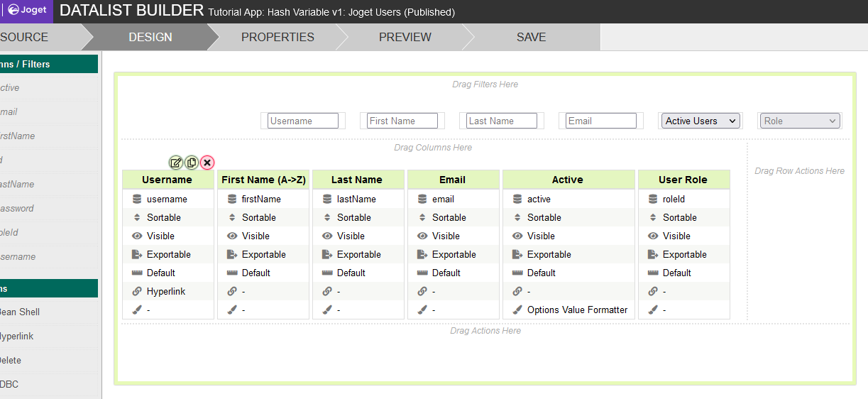Image resolution: width=868 pixels, height=399 pixels.
Task: Click the Sortable arrows in Email column
Action: [x=422, y=217]
